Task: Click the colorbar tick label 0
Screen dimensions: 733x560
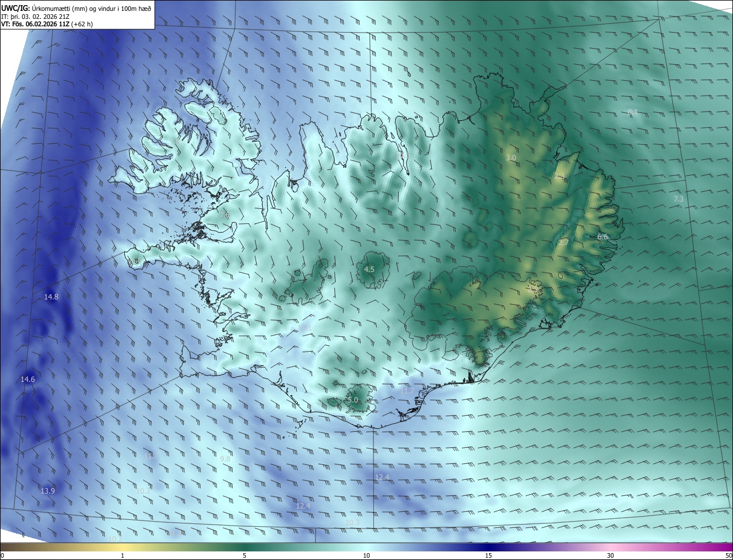Action: point(2,555)
